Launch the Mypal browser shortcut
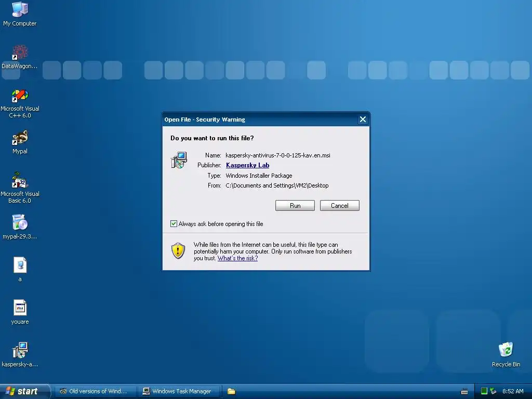The height and width of the screenshot is (399, 532). pos(20,142)
